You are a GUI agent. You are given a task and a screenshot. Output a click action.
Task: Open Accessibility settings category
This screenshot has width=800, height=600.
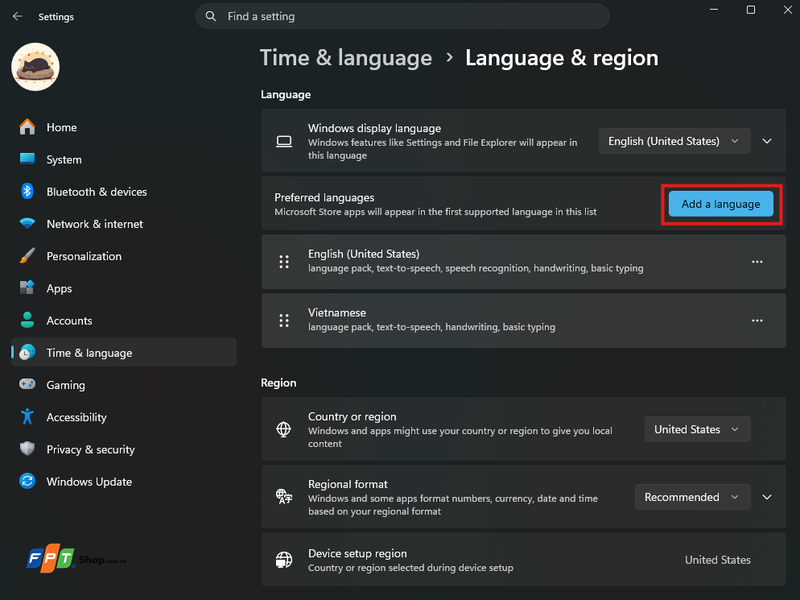click(x=124, y=416)
